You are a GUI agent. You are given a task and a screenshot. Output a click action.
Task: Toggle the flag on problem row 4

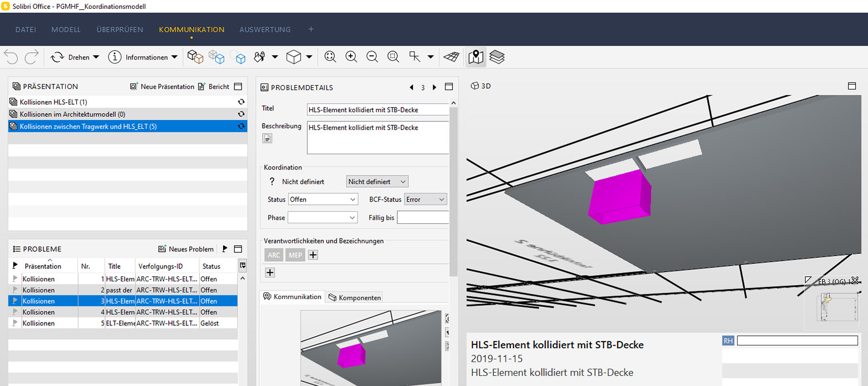15,312
